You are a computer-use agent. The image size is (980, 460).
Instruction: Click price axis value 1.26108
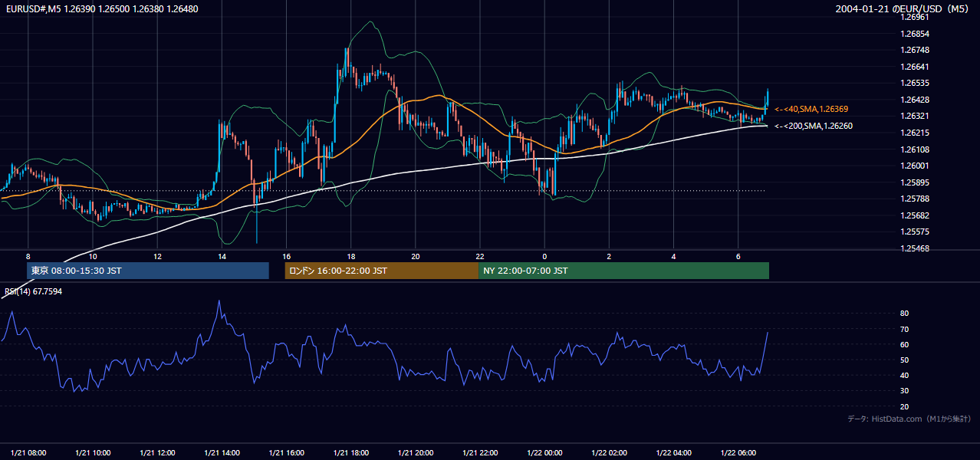(916, 149)
